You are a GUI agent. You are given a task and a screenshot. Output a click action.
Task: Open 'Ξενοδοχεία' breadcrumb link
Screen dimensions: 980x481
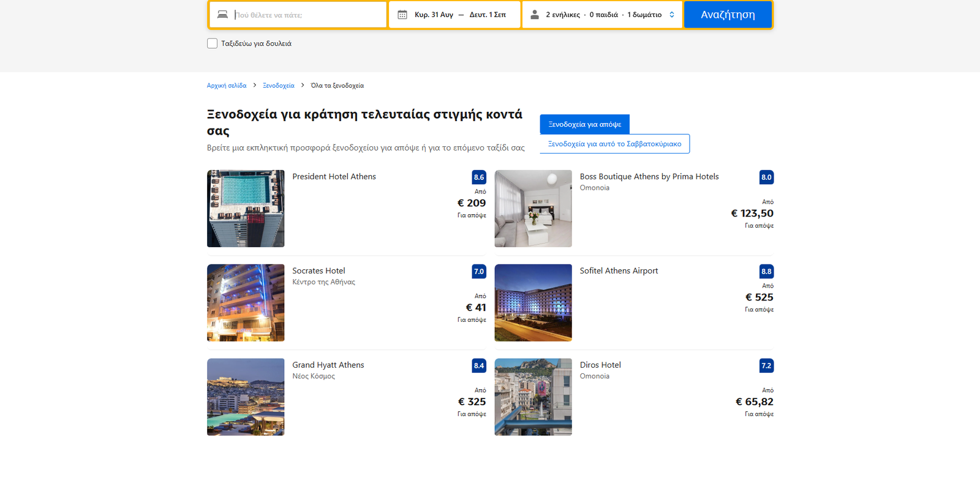click(x=279, y=86)
